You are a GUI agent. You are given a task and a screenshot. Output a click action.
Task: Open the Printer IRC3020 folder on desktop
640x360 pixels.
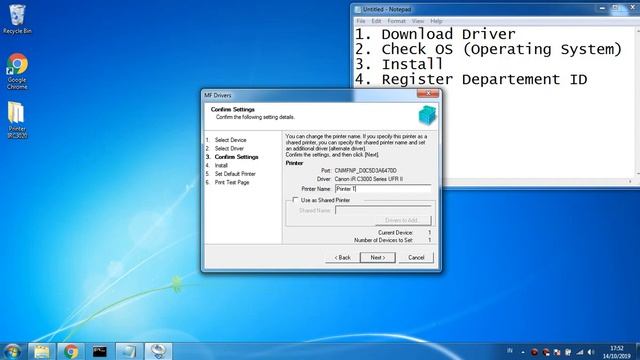17,120
